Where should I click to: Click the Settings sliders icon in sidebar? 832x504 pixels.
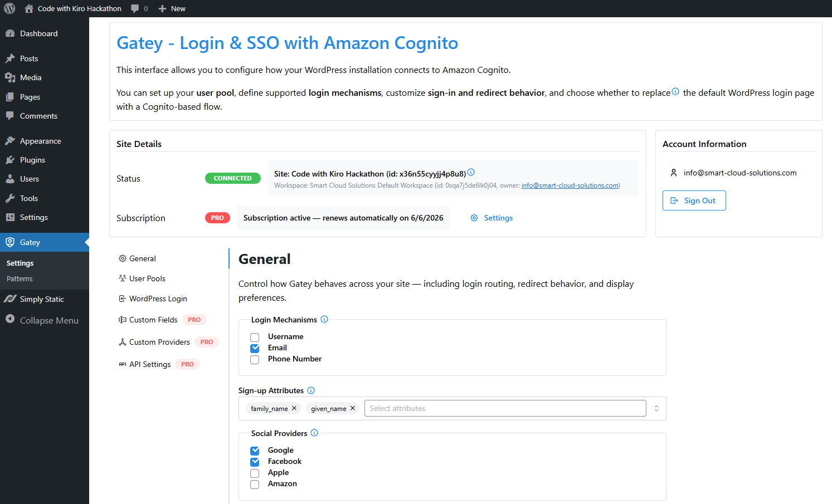tap(10, 217)
